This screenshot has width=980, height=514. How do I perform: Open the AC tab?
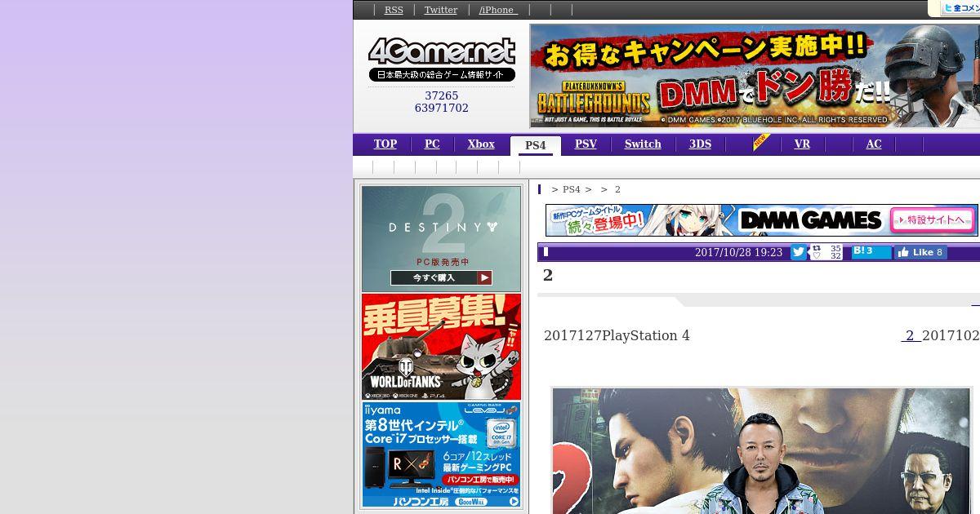(874, 144)
